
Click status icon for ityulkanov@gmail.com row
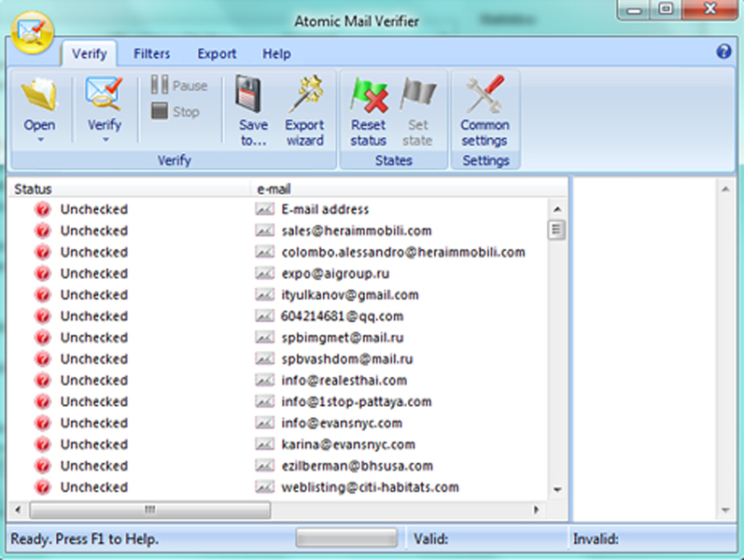click(43, 295)
